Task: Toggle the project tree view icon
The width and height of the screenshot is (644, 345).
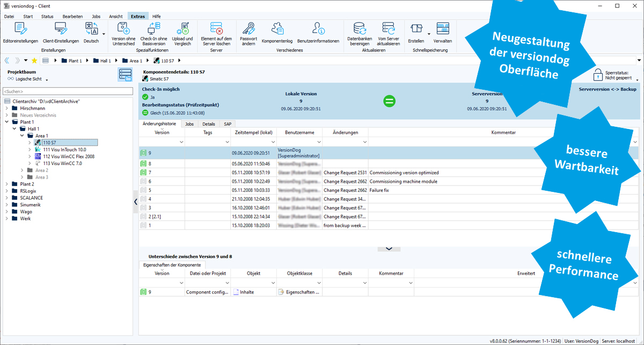Action: [x=125, y=75]
